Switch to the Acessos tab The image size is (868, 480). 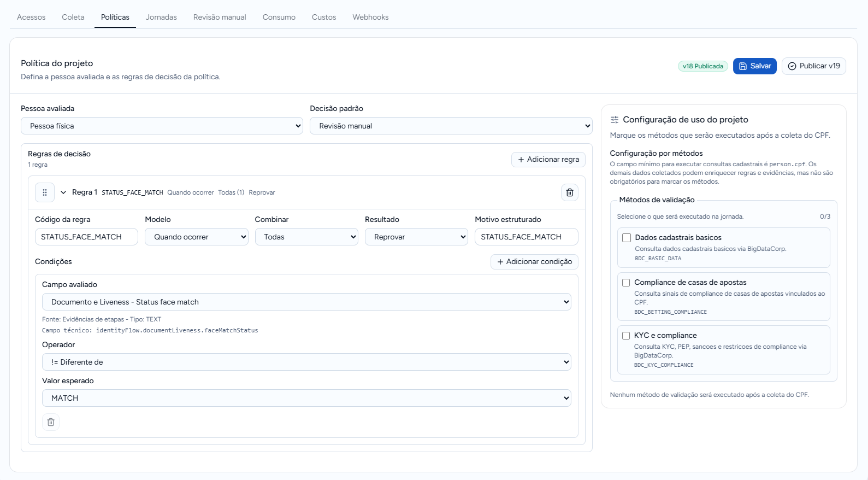[31, 17]
